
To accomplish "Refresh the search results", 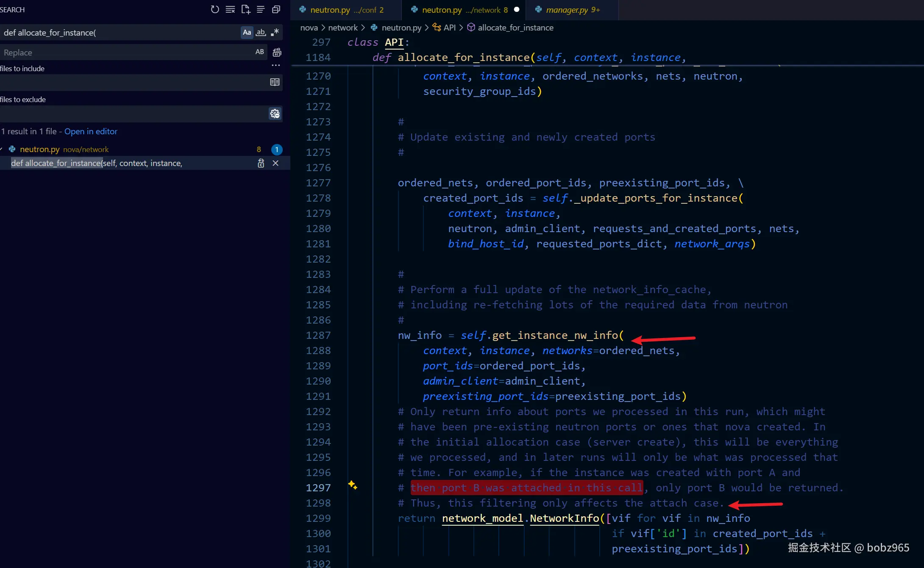I will tap(215, 9).
